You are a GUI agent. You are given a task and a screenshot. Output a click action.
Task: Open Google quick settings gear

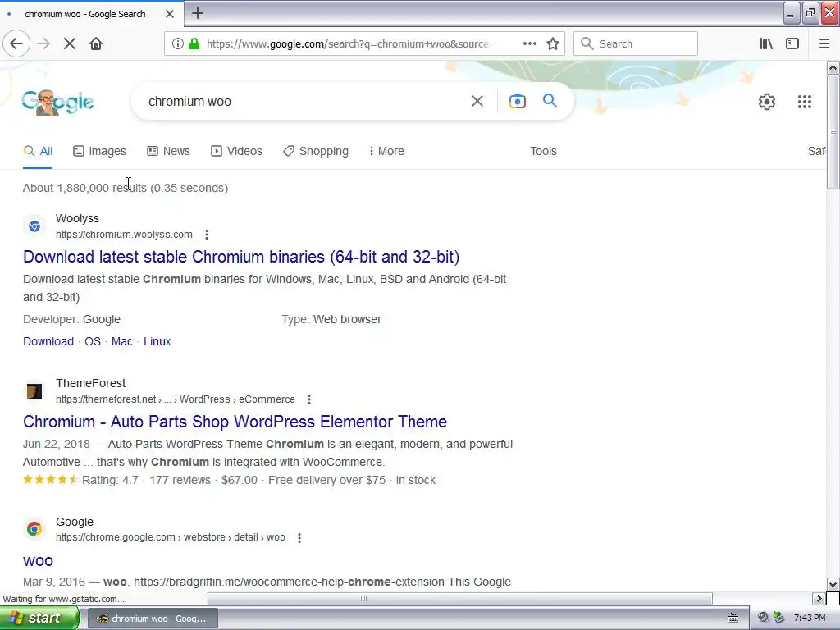click(x=767, y=101)
